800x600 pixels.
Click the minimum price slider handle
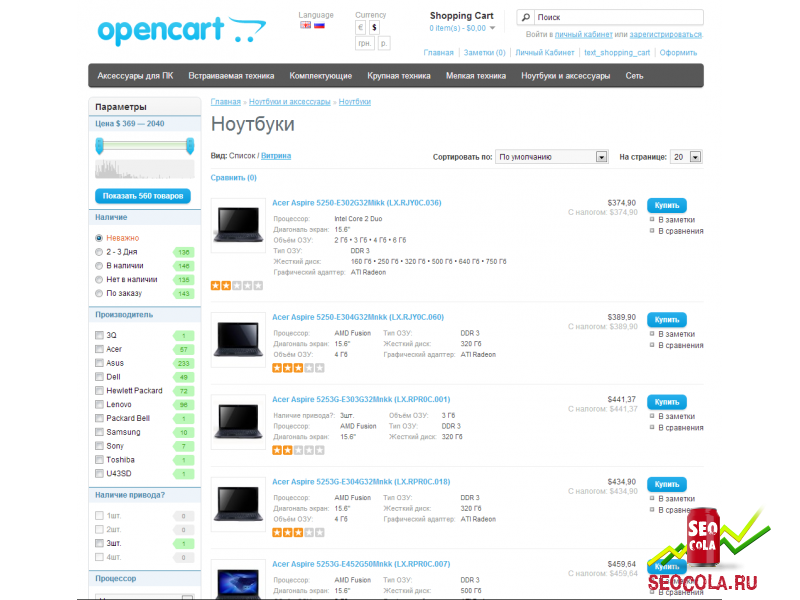tap(99, 146)
